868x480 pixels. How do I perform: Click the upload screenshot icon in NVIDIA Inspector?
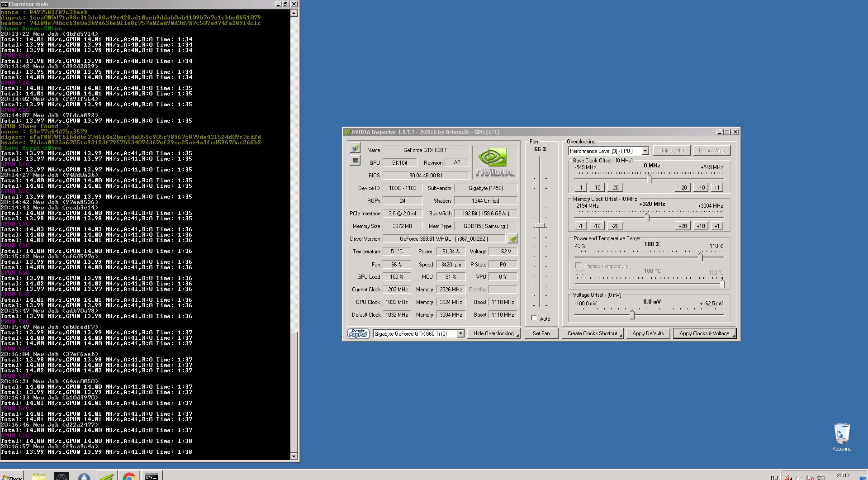(x=355, y=148)
